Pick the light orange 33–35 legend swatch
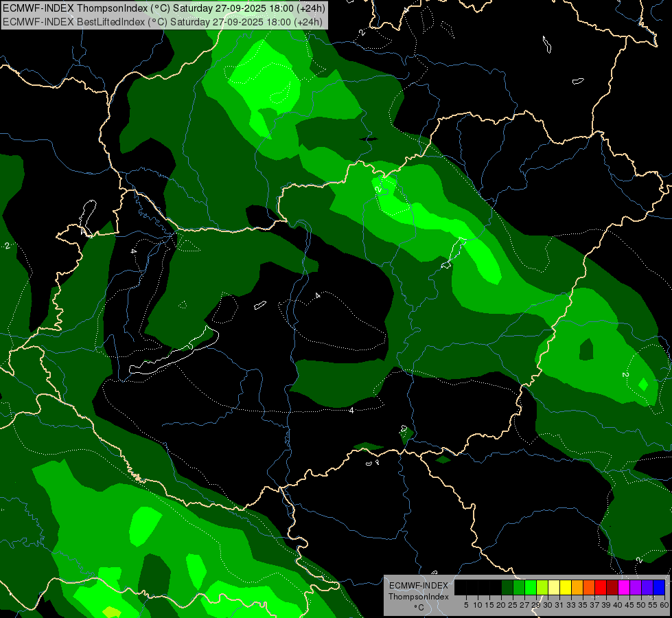Image resolution: width=672 pixels, height=618 pixels. [577, 587]
